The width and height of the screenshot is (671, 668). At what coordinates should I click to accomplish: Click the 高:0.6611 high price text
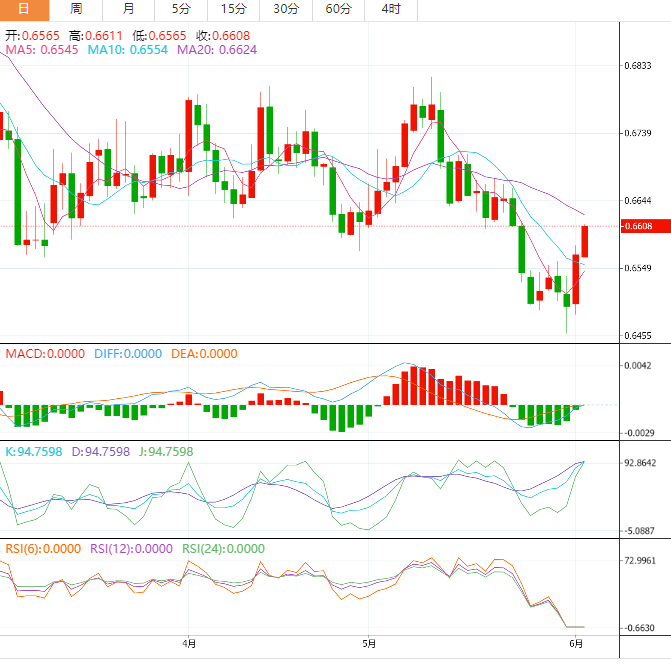click(96, 36)
